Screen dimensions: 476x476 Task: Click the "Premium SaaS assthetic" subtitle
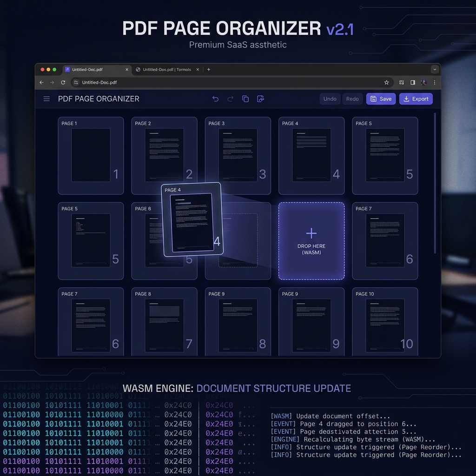click(x=238, y=45)
